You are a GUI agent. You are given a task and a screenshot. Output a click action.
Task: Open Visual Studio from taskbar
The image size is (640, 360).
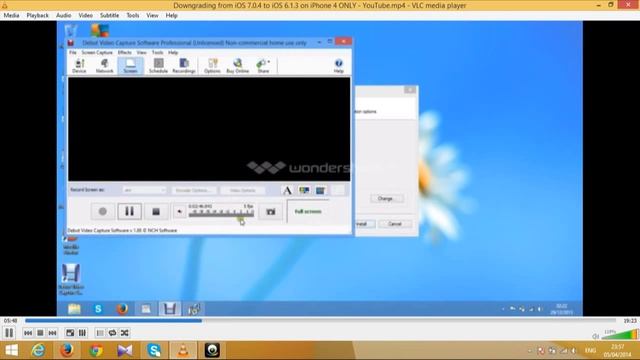[x=125, y=350]
